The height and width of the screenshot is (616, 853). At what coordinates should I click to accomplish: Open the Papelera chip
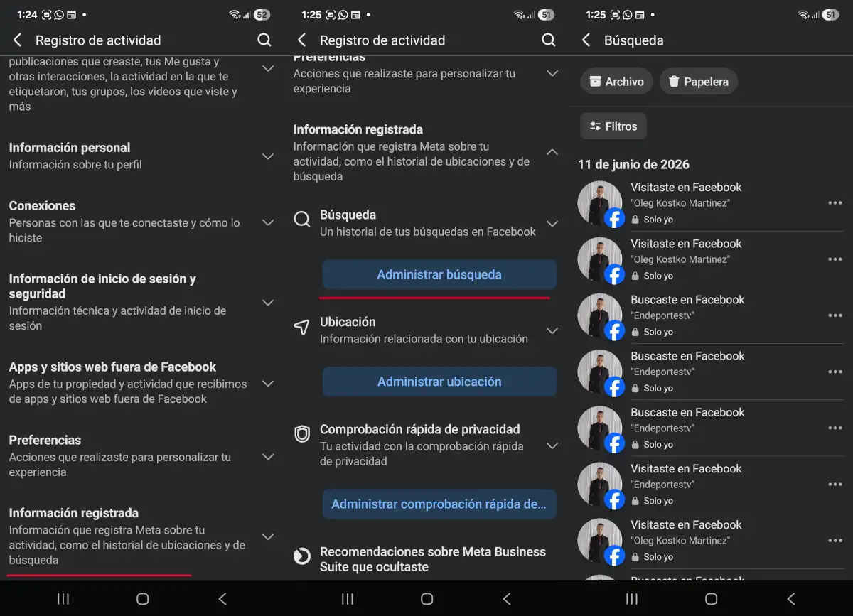699,82
